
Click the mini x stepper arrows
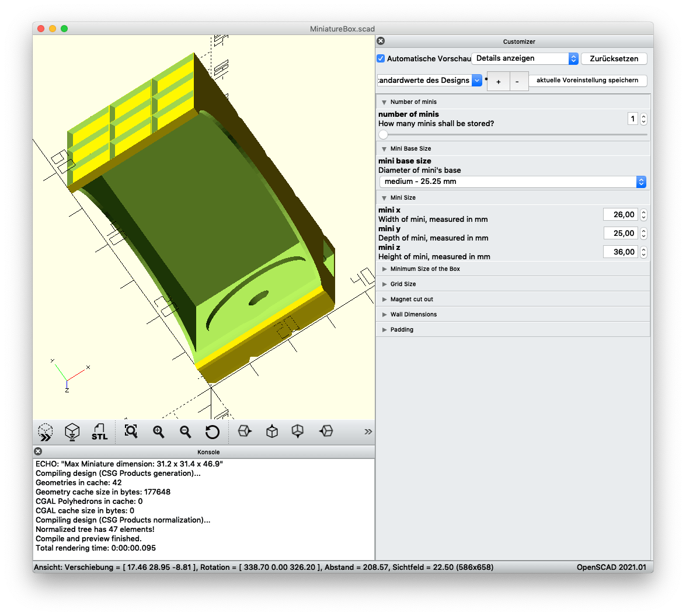(x=643, y=215)
